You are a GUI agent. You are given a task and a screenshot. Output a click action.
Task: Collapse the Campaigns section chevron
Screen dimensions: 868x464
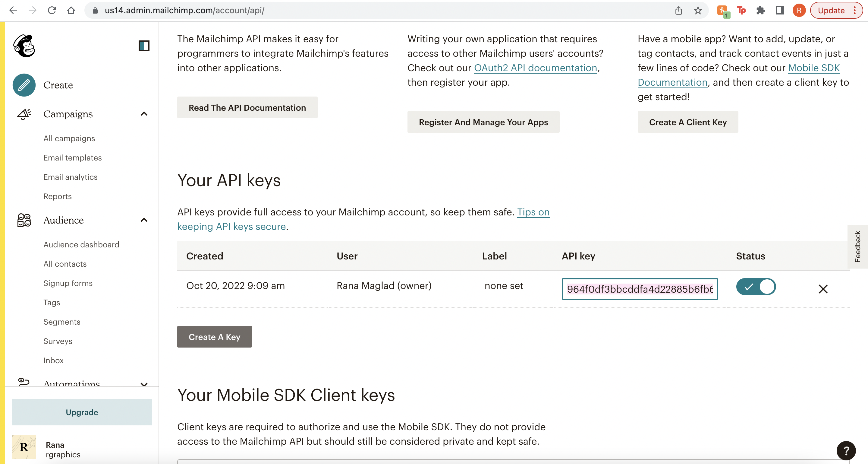click(x=144, y=114)
